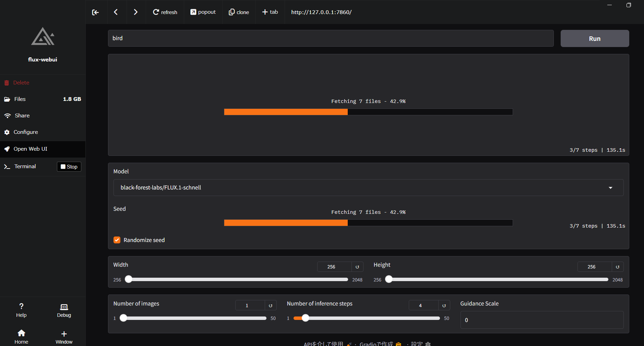Click the "flux-webui" app title
The height and width of the screenshot is (346, 644).
pos(43,59)
